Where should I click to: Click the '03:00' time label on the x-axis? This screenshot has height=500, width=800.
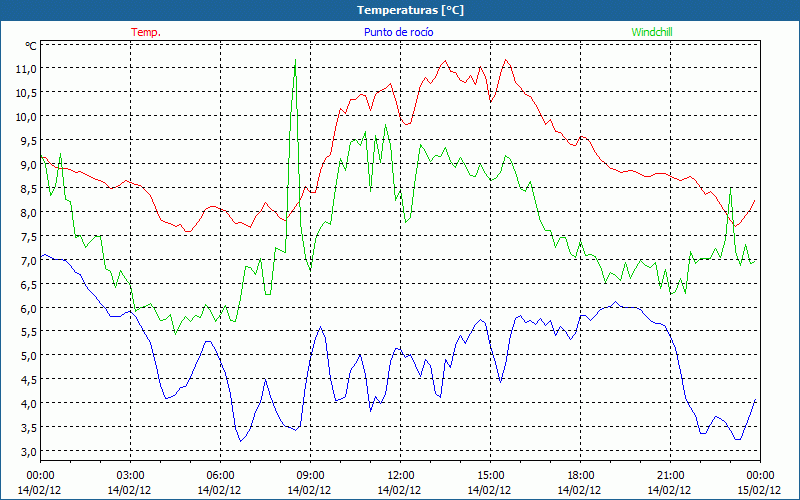click(131, 476)
